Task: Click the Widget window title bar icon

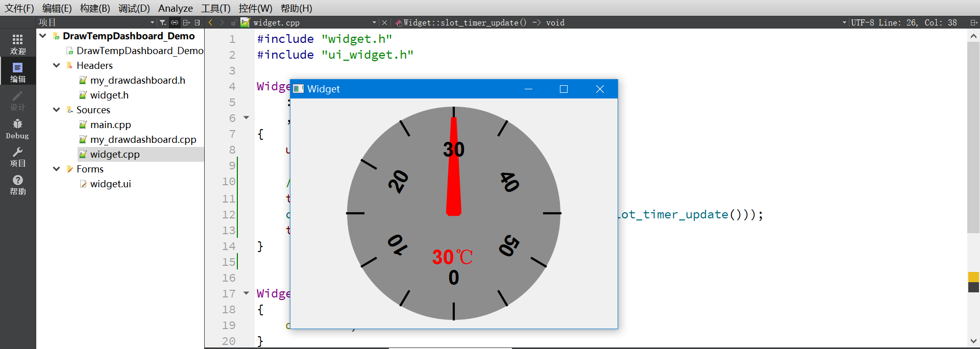Action: [299, 89]
